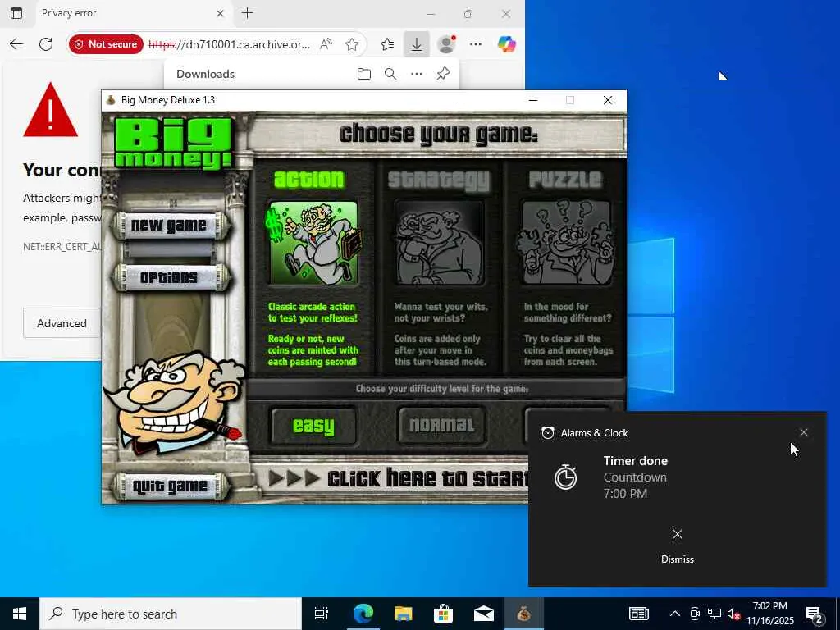Toggle the Read aloud icon in Edge
The image size is (840, 630).
coord(326,44)
